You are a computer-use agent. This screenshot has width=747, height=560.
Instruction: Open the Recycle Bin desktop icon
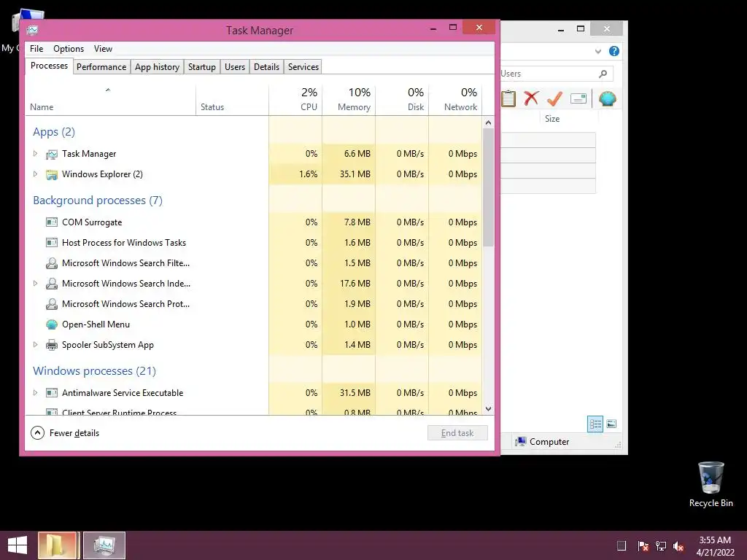pyautogui.click(x=711, y=484)
